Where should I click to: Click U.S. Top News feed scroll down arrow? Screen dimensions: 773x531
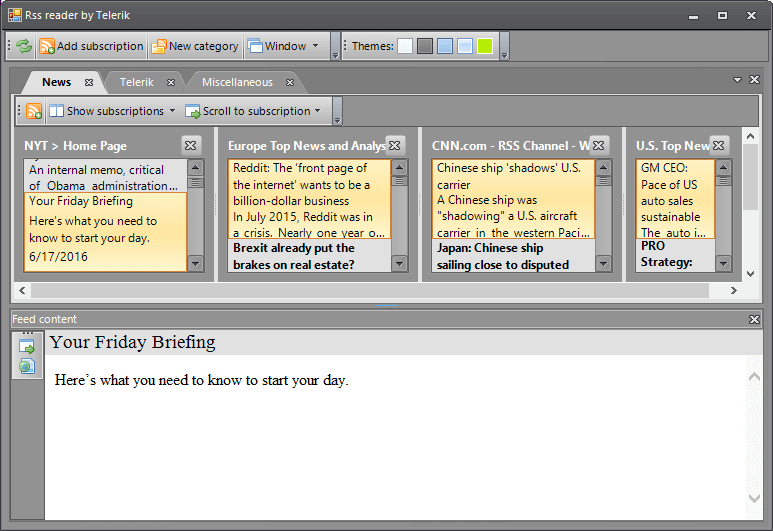tap(724, 263)
